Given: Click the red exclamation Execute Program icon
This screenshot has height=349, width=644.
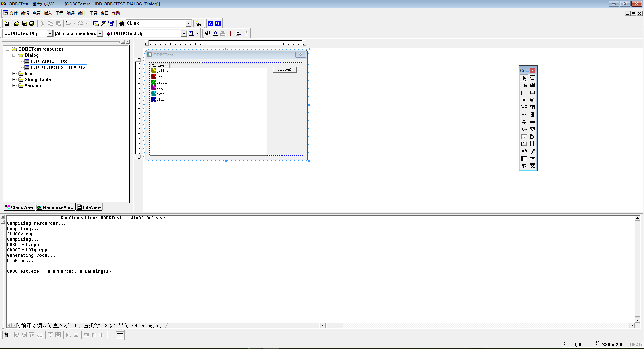Looking at the screenshot, I should (231, 33).
